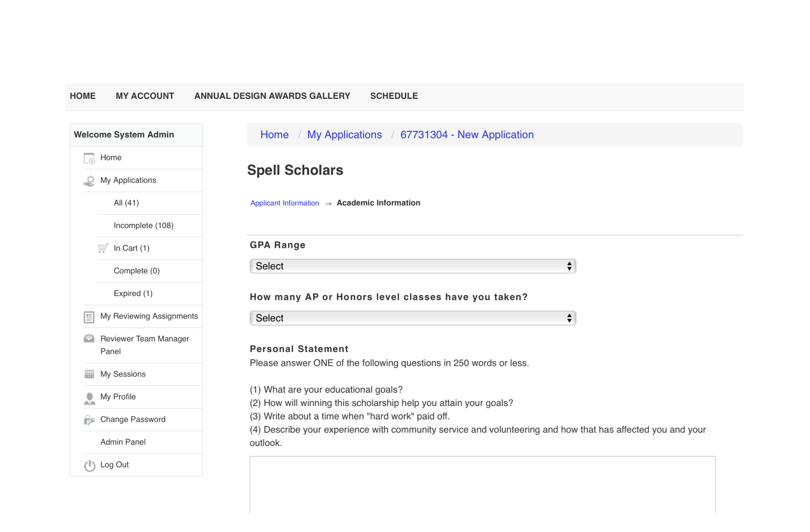The width and height of the screenshot is (810, 532).
Task: Click the Home sidebar icon
Action: pyautogui.click(x=89, y=158)
